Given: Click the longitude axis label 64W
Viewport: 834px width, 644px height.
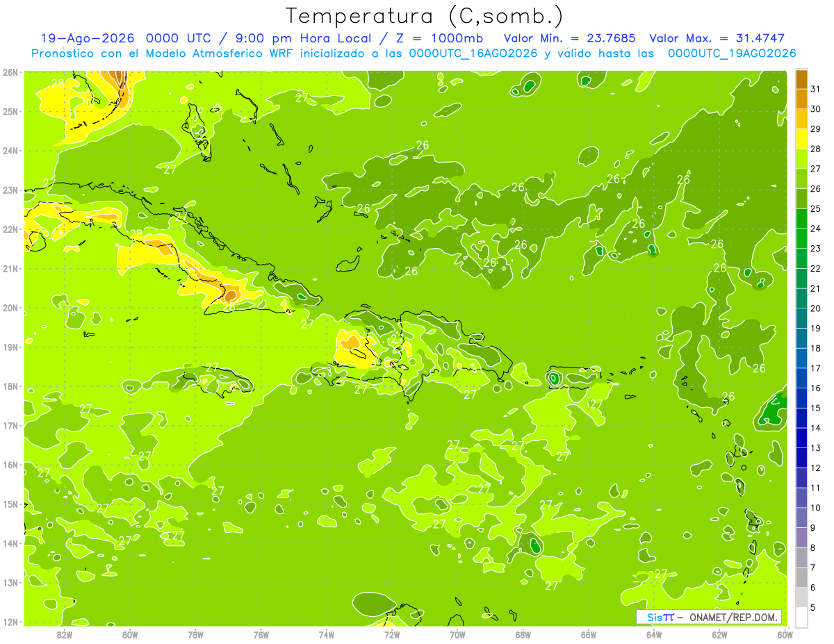Looking at the screenshot, I should (654, 635).
